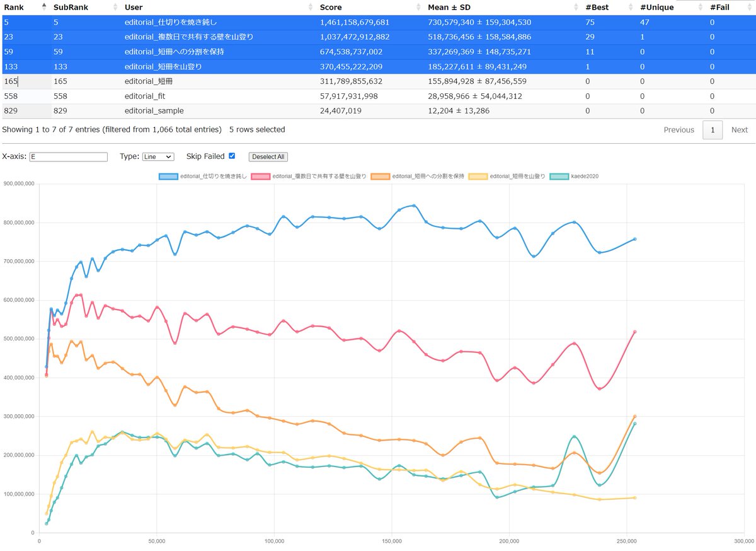Toggle yellow legend swatch for editorial_短冊を山登り
Viewport: 756px width, 551px height.
click(479, 177)
